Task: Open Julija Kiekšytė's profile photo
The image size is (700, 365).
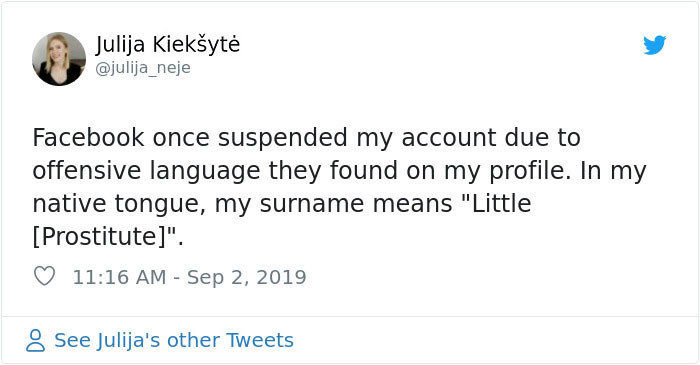Action: click(58, 58)
